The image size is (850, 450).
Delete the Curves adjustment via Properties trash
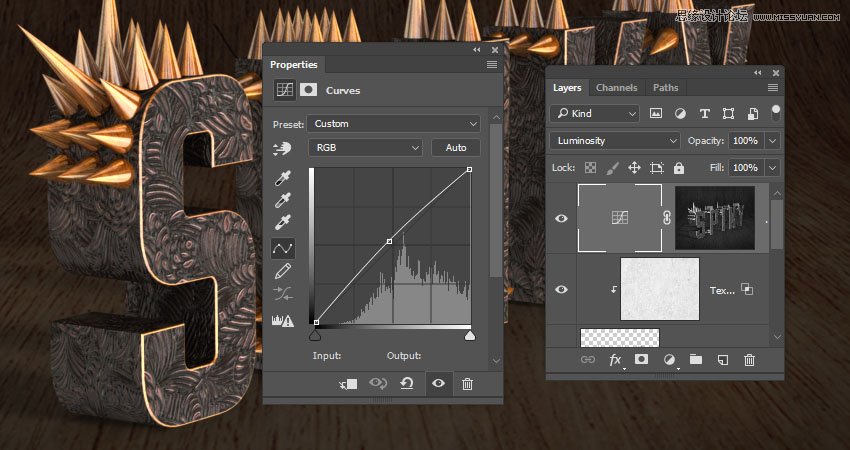tap(467, 384)
